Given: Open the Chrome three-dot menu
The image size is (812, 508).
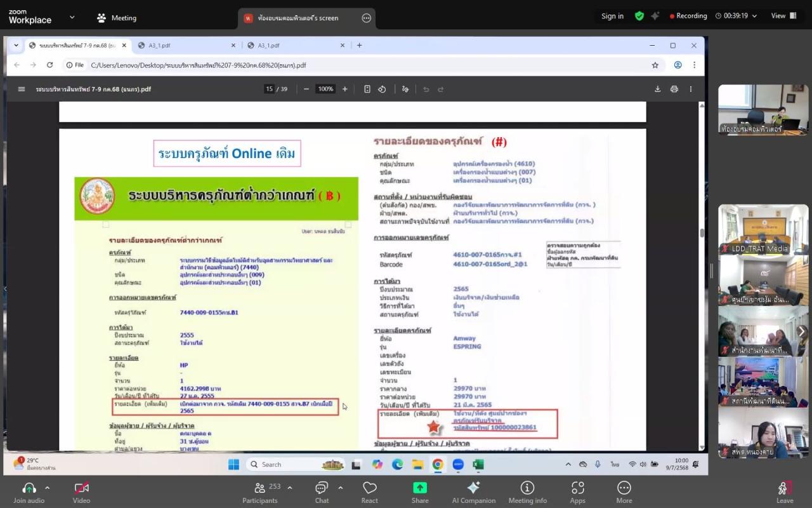Looking at the screenshot, I should [x=694, y=65].
